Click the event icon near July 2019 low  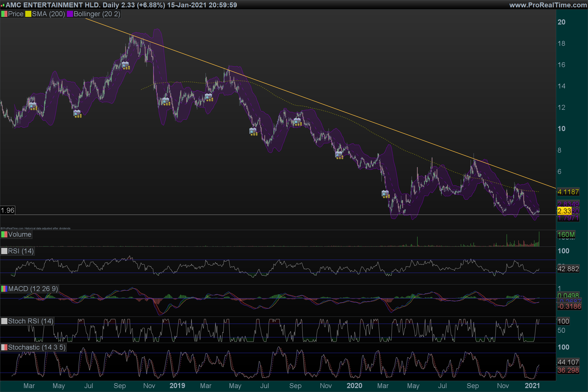pyautogui.click(x=253, y=132)
